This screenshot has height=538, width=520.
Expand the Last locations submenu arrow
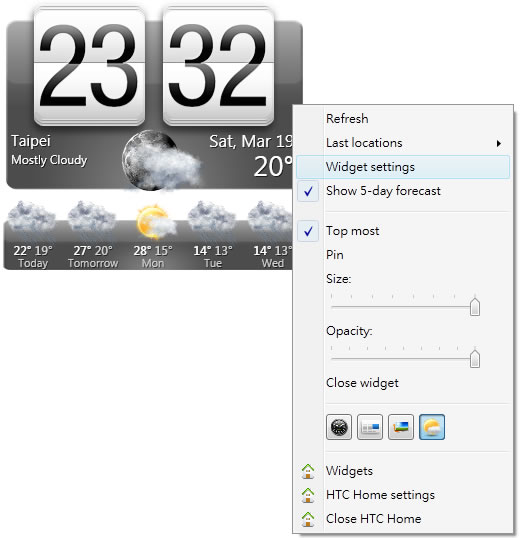[499, 143]
